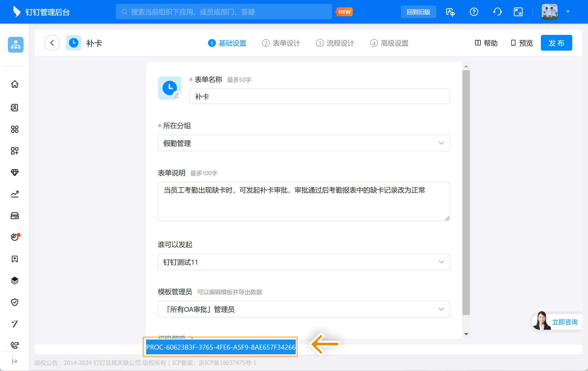
Task: Open user avatar account menu arrow
Action: coord(568,12)
